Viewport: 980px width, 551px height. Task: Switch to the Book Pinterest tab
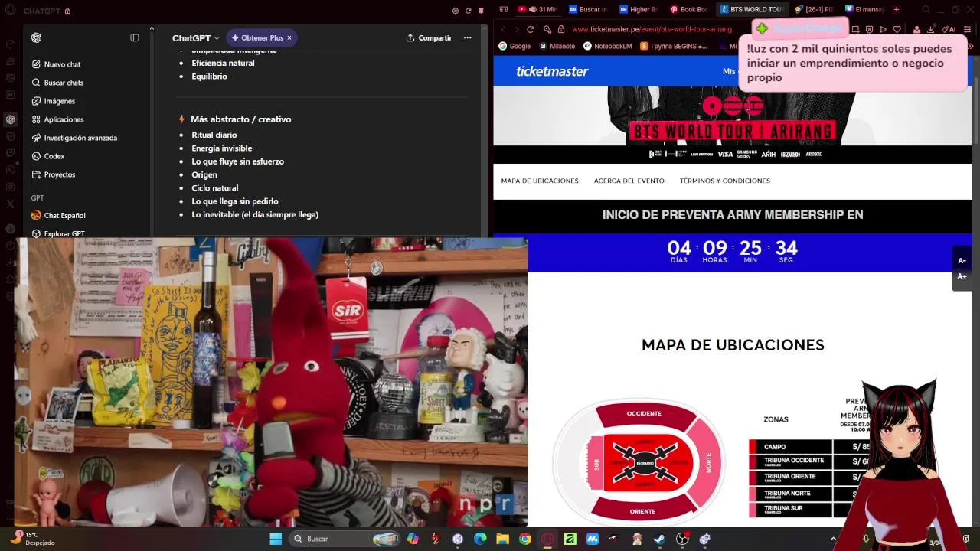(690, 9)
